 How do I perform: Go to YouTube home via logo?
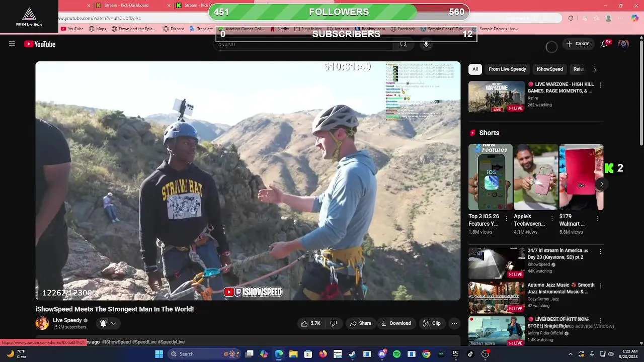[x=40, y=44]
